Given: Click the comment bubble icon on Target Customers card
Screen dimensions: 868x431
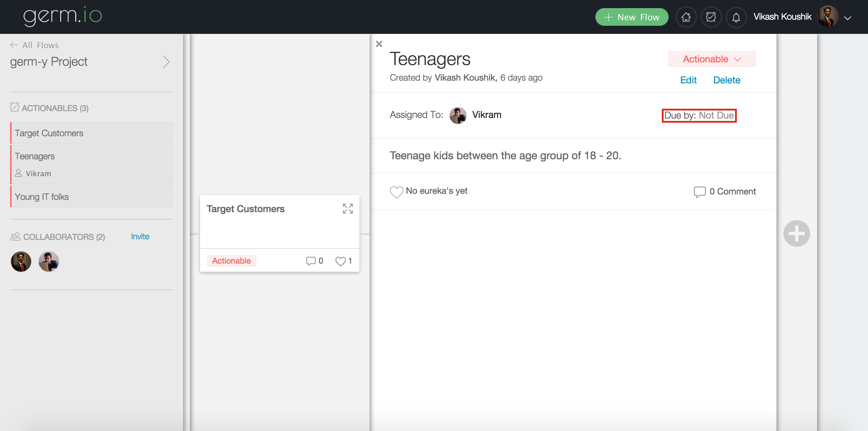Looking at the screenshot, I should 311,261.
